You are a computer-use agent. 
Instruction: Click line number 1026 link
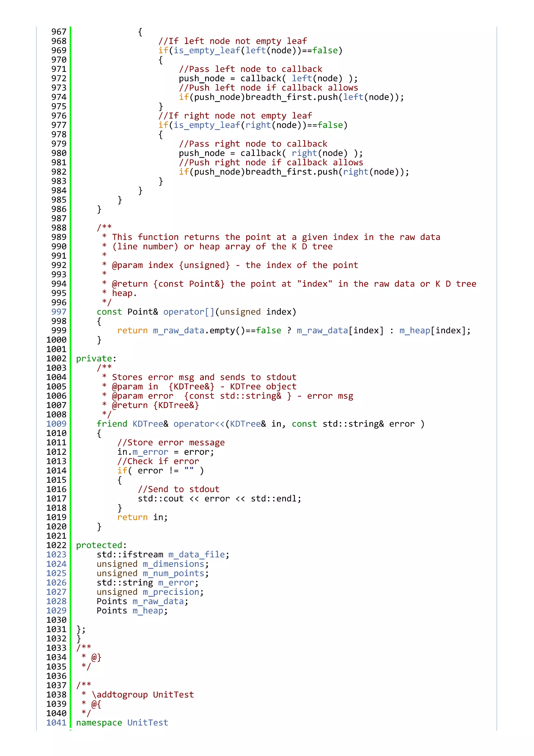(56, 582)
